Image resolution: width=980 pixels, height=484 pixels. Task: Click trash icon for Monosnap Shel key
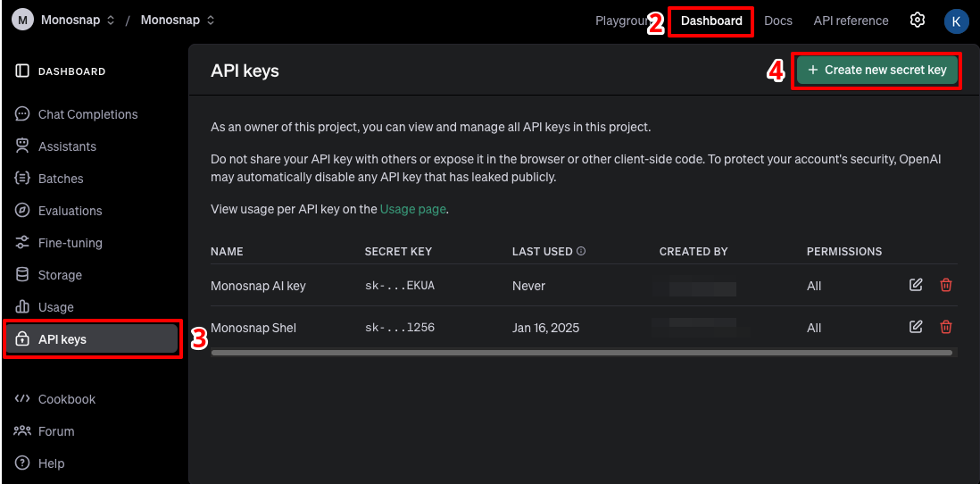click(946, 328)
